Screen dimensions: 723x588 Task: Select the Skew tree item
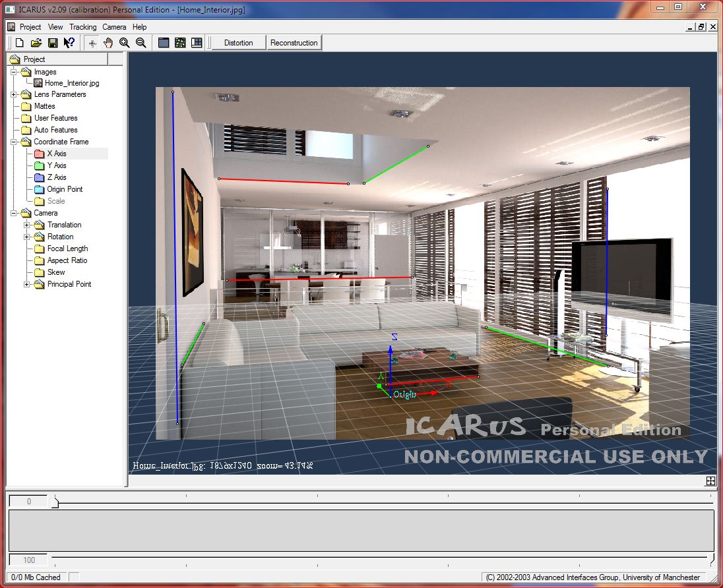pos(56,272)
